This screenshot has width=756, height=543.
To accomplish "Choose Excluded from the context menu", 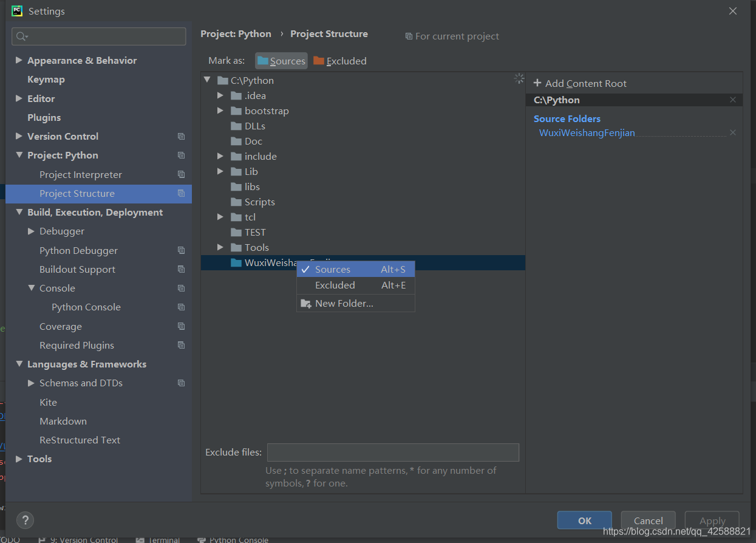I will (355, 285).
